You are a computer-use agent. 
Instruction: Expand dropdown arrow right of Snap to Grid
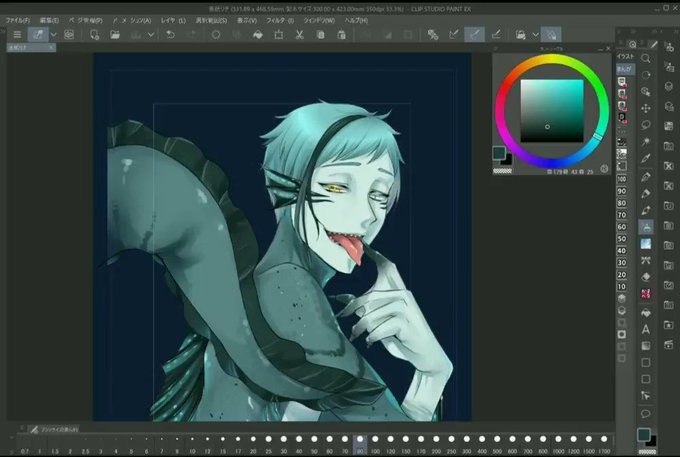coord(536,35)
